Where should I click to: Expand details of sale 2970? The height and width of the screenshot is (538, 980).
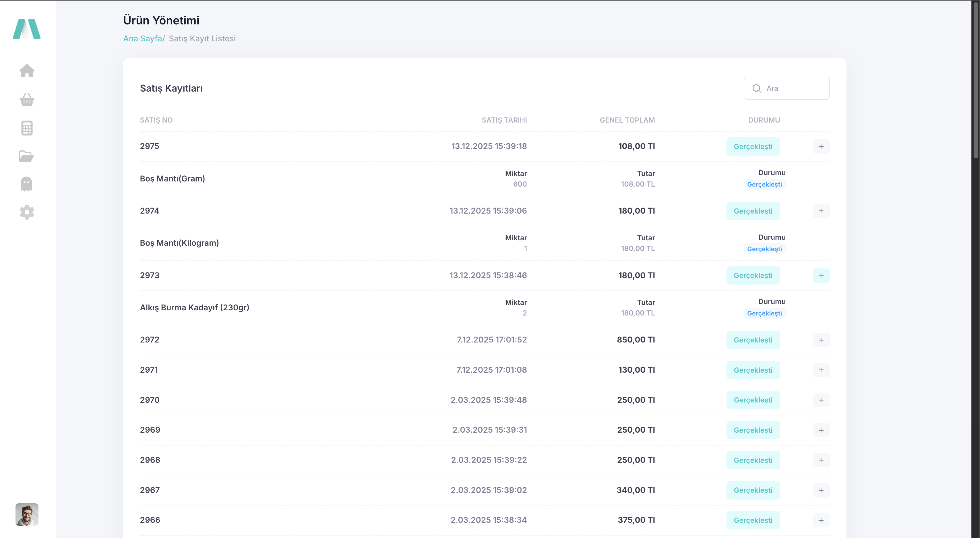(821, 400)
